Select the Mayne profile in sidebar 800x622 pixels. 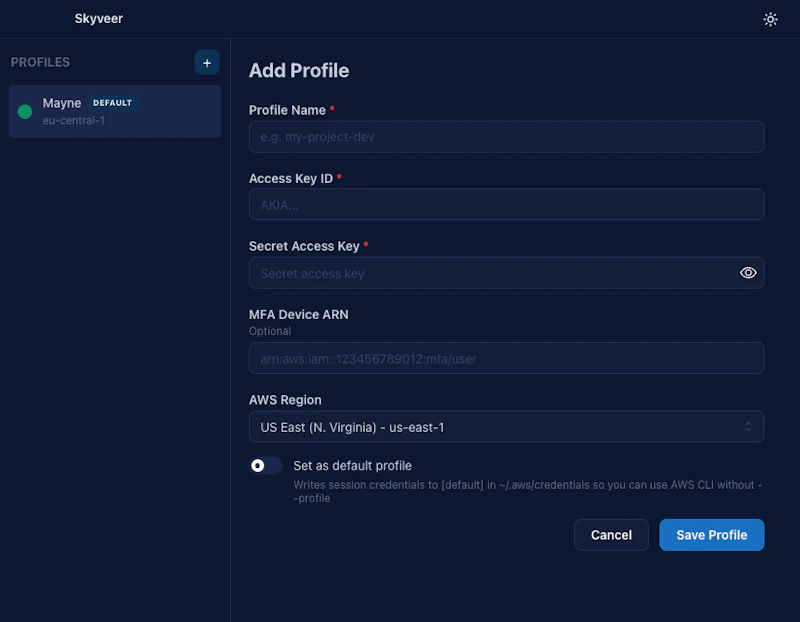tap(115, 111)
